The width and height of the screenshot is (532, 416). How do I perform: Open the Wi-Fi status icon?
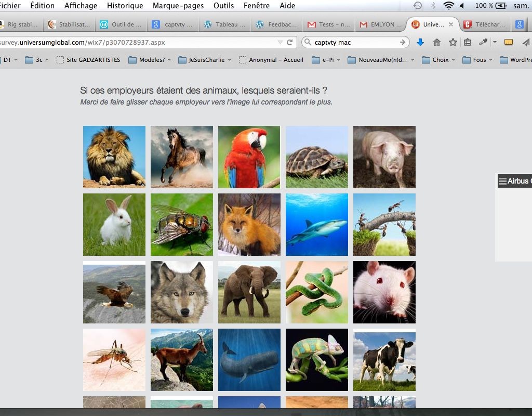(448, 5)
